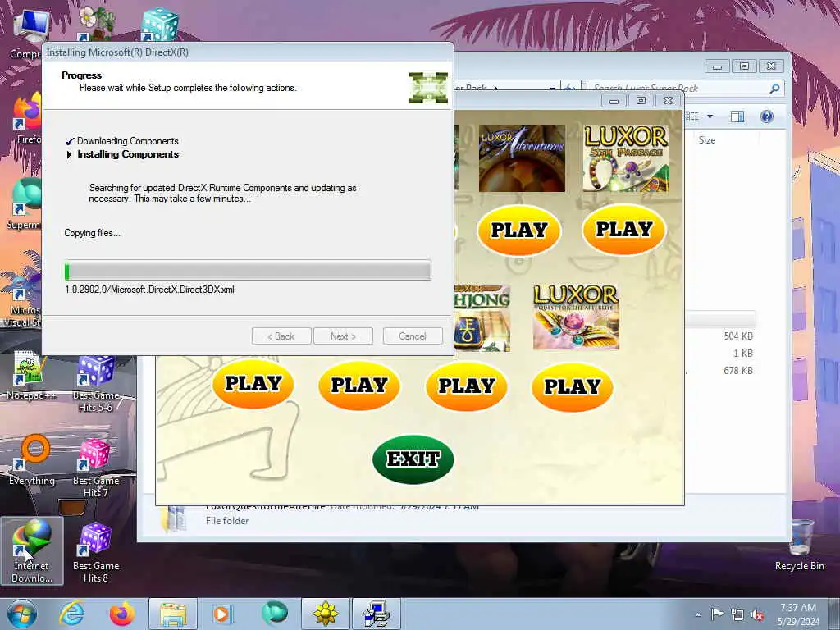
Task: Open the teal dice desktop shortcut at top
Action: coord(158,24)
